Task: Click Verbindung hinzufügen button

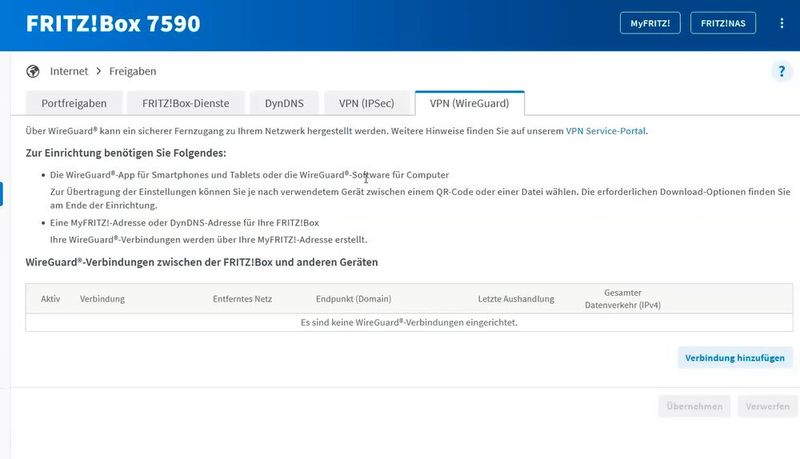Action: [x=735, y=358]
